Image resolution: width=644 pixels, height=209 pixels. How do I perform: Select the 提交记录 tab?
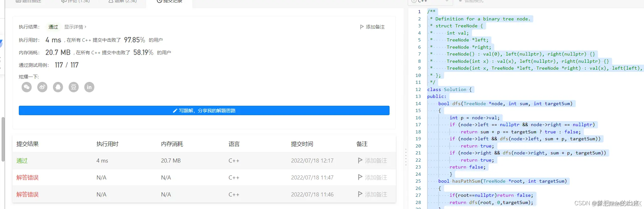(x=169, y=2)
